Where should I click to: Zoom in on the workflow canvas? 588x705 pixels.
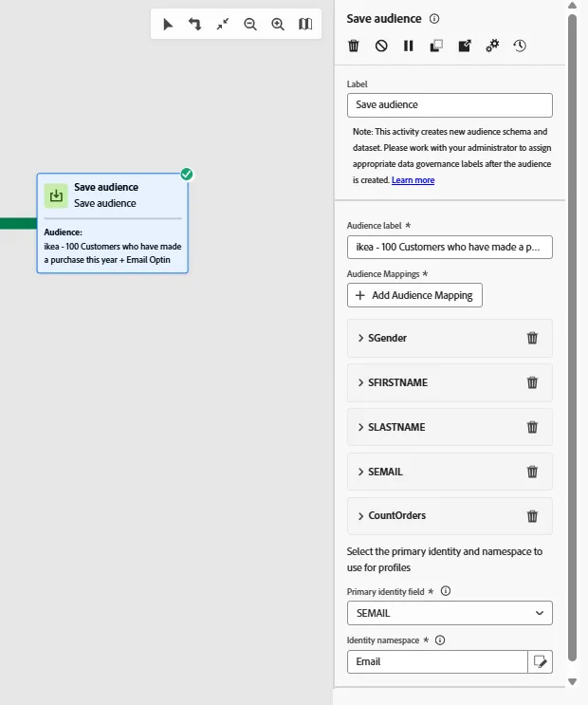coord(278,24)
